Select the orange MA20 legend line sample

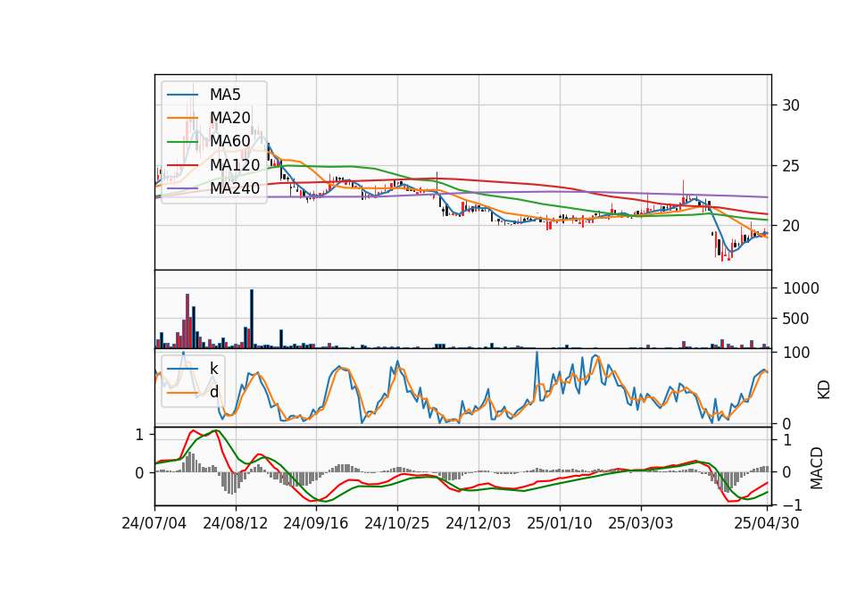click(x=183, y=119)
